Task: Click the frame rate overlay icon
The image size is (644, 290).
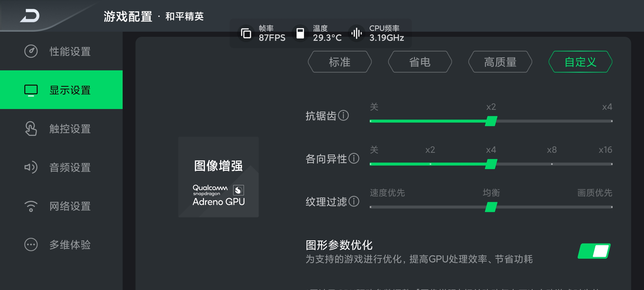Action: pyautogui.click(x=246, y=33)
